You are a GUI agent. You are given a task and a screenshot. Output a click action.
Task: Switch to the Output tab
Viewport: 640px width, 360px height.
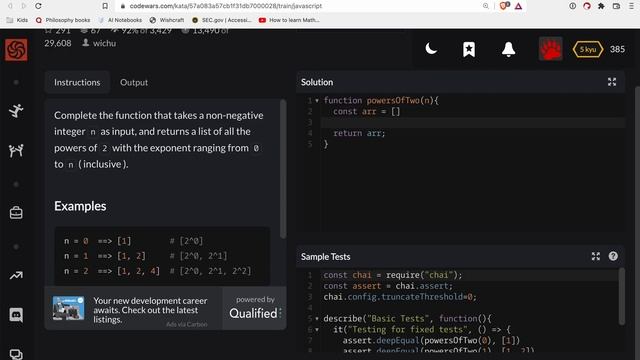pyautogui.click(x=134, y=82)
